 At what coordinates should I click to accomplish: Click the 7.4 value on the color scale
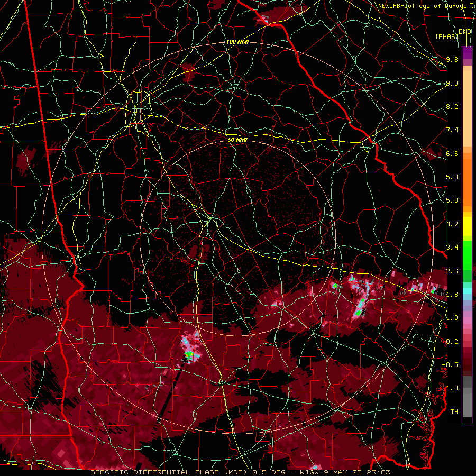(x=452, y=130)
